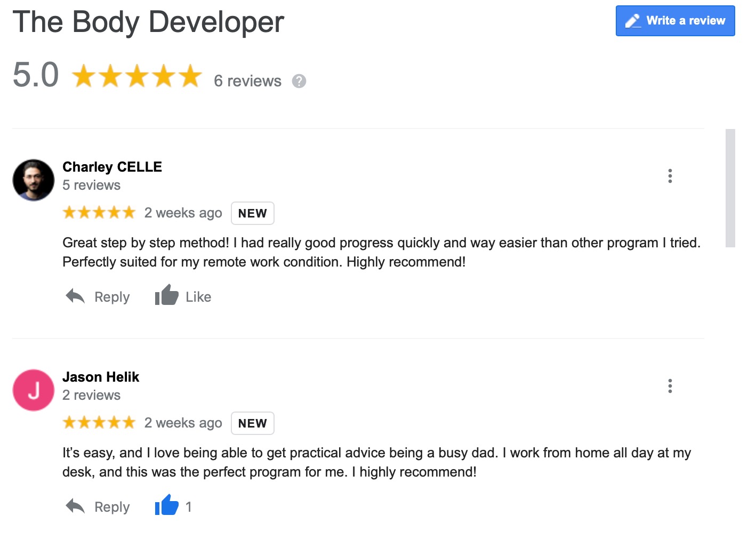Open Charley CELLE's profile photo

34,180
